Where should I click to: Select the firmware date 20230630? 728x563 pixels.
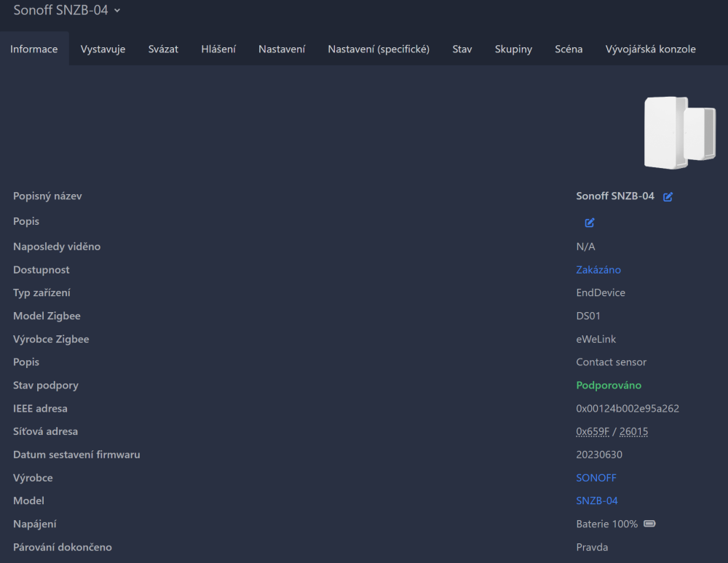tap(599, 455)
